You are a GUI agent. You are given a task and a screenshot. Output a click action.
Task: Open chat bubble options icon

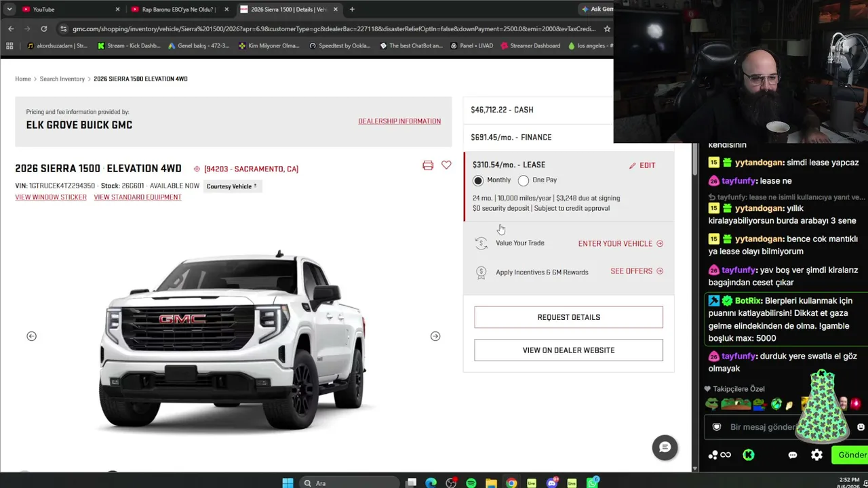click(793, 455)
